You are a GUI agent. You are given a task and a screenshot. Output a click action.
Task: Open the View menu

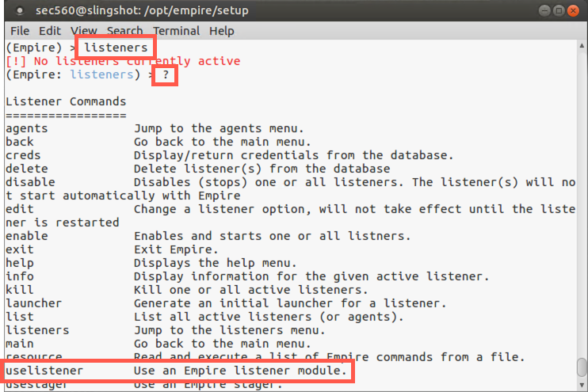click(x=84, y=31)
